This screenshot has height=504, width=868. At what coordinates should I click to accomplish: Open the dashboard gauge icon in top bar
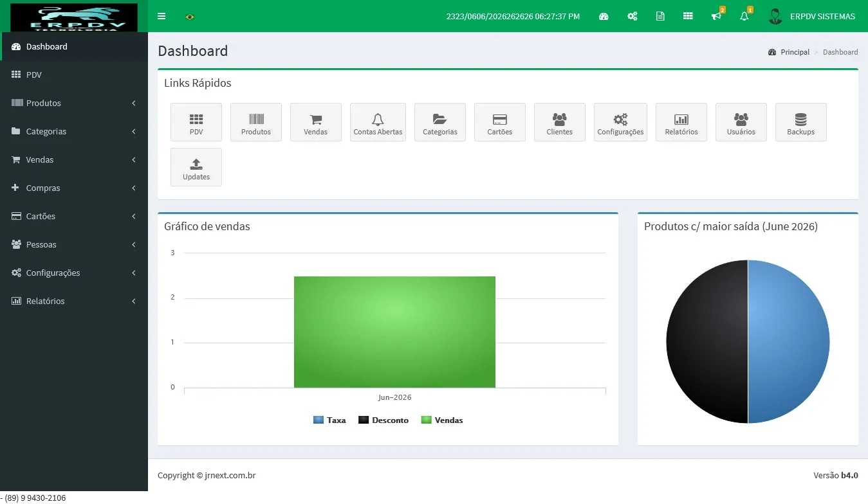604,16
